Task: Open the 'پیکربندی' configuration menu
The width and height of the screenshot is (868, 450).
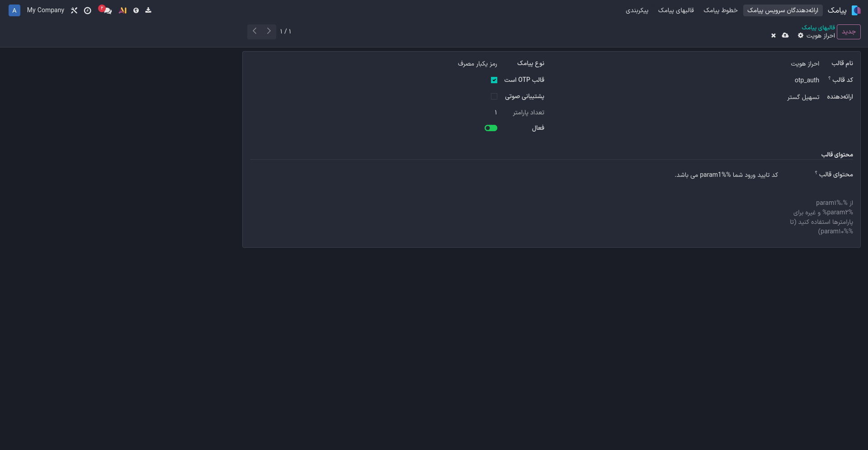Action: [x=637, y=10]
